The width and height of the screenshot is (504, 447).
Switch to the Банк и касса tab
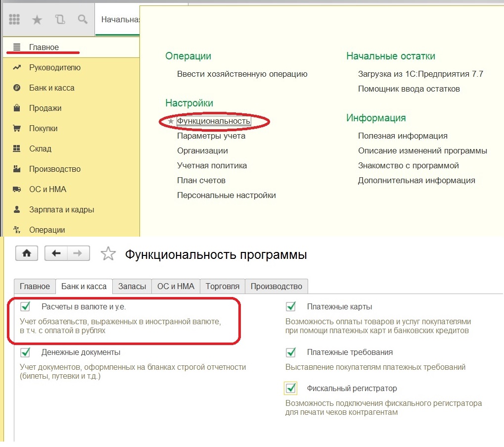[84, 287]
